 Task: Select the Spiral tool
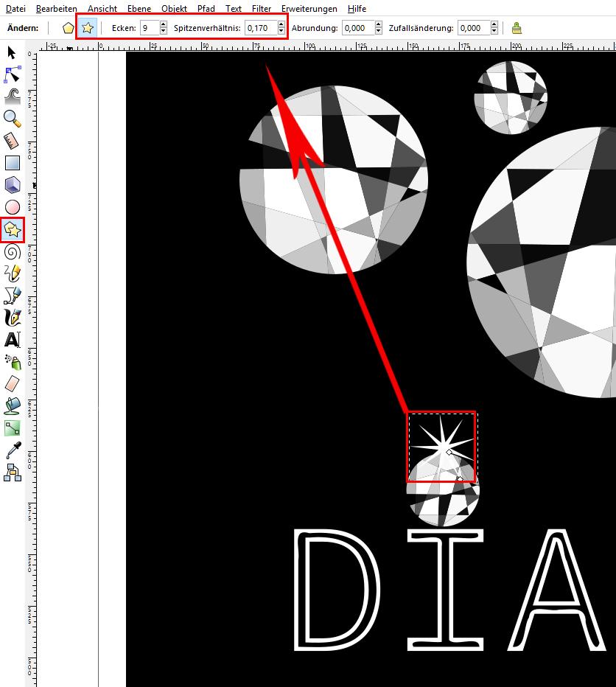tap(13, 252)
